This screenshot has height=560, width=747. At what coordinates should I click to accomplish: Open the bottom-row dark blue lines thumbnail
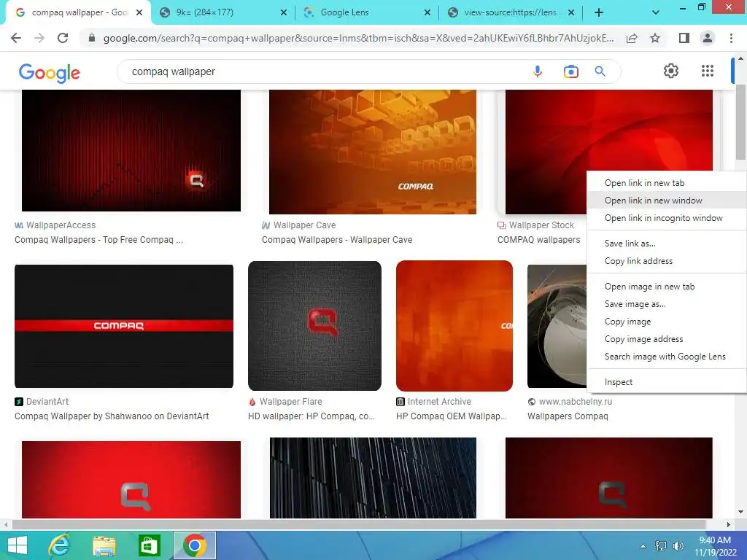click(x=373, y=478)
